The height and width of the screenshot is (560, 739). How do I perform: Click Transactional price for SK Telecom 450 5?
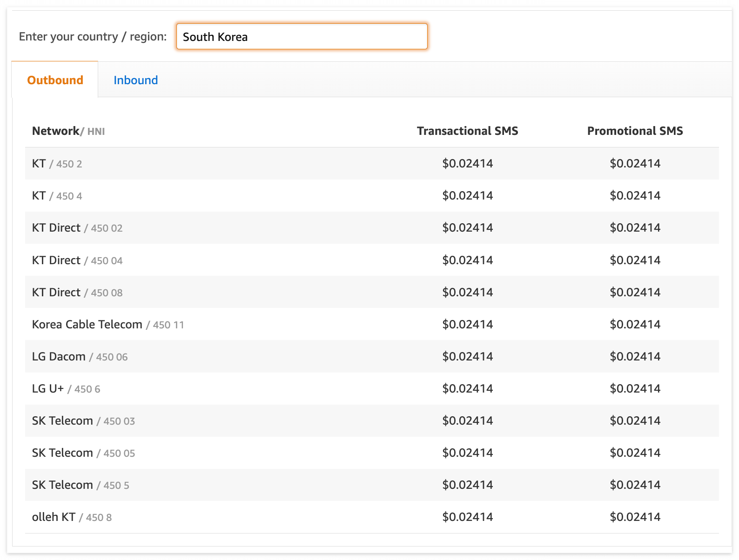pos(467,485)
